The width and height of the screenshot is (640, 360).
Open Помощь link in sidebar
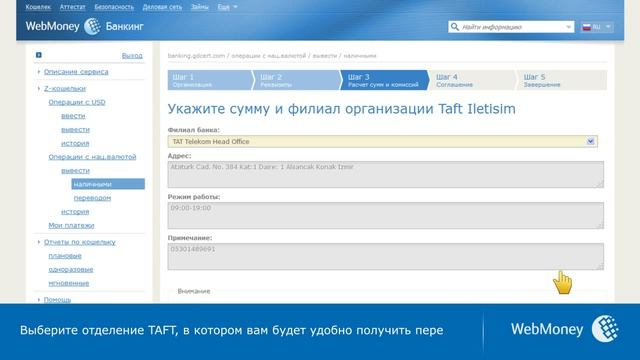pos(57,300)
